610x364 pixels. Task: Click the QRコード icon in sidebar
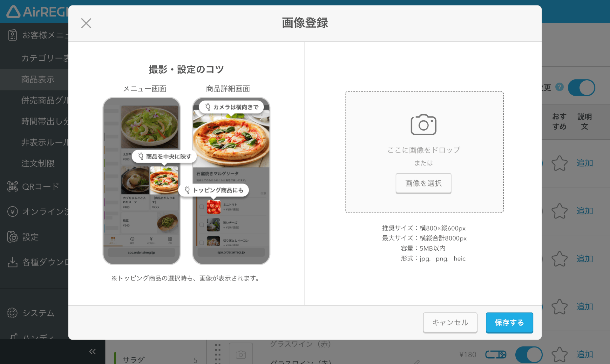12,186
